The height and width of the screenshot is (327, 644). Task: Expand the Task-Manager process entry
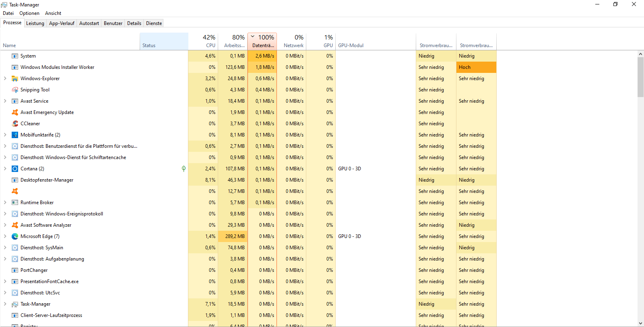pyautogui.click(x=5, y=304)
